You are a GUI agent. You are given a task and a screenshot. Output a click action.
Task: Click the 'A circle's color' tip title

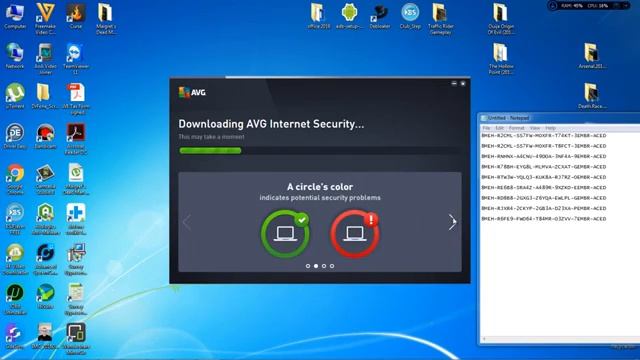pos(320,187)
